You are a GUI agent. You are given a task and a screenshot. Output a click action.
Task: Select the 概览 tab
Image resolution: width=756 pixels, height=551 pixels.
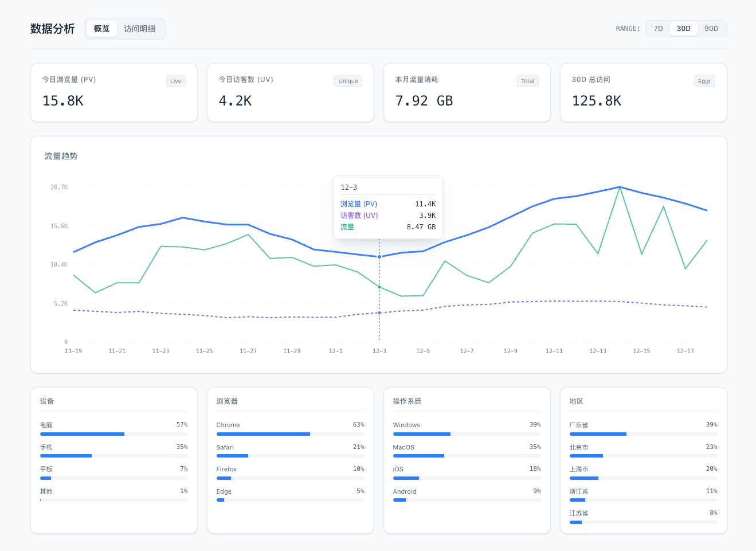click(x=101, y=28)
